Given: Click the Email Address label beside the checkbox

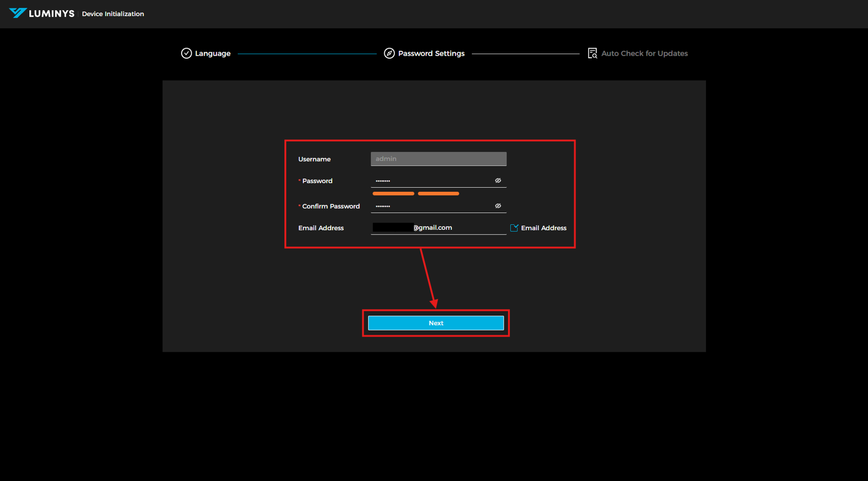Looking at the screenshot, I should (x=543, y=228).
